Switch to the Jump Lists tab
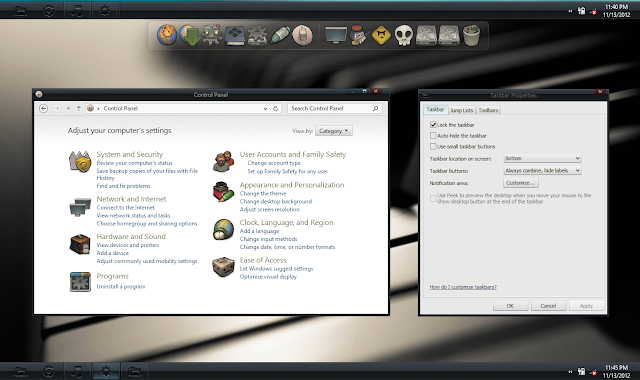The width and height of the screenshot is (640, 380). pyautogui.click(x=461, y=110)
